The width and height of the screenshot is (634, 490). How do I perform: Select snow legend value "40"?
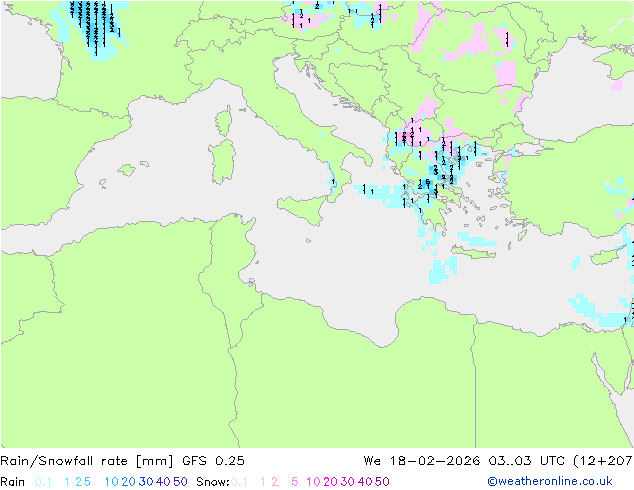click(365, 482)
